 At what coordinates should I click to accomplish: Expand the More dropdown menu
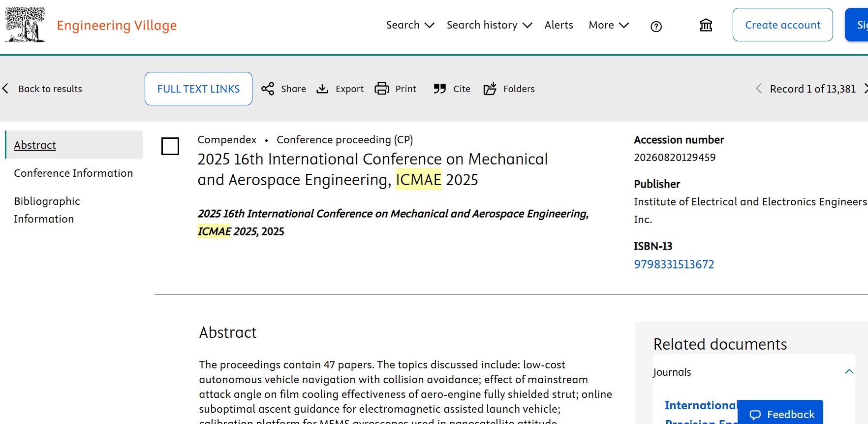608,25
